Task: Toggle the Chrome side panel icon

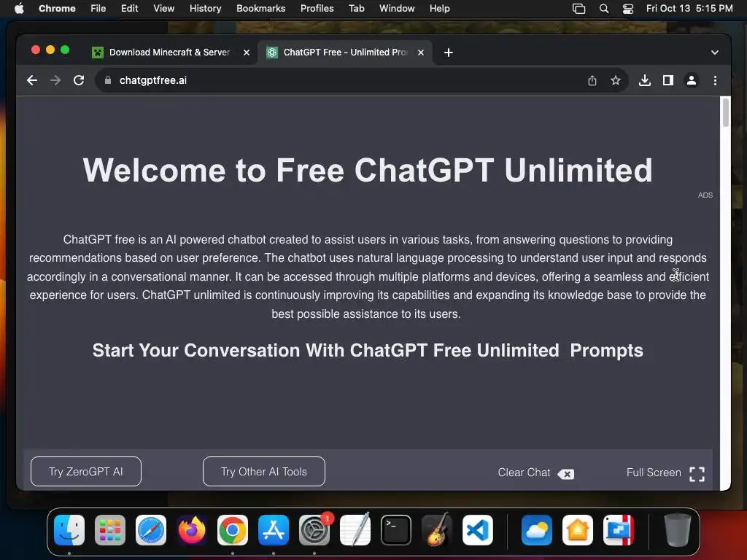Action: pos(668,80)
